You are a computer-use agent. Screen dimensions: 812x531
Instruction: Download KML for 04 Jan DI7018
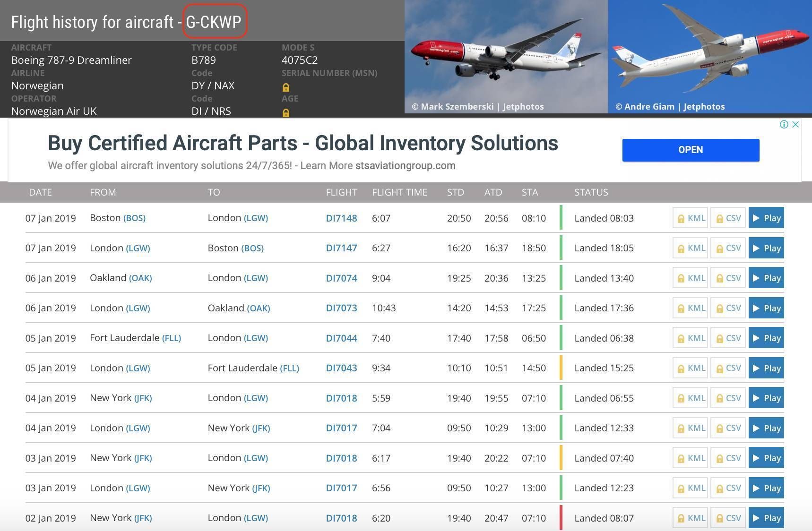690,398
